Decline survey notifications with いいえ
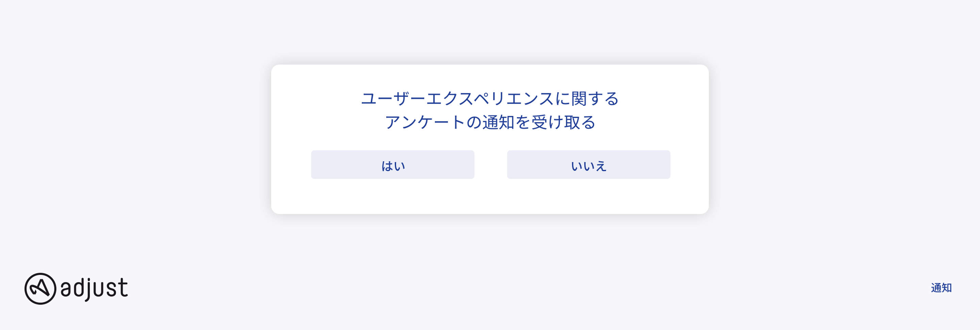The width and height of the screenshot is (980, 330). pyautogui.click(x=589, y=165)
